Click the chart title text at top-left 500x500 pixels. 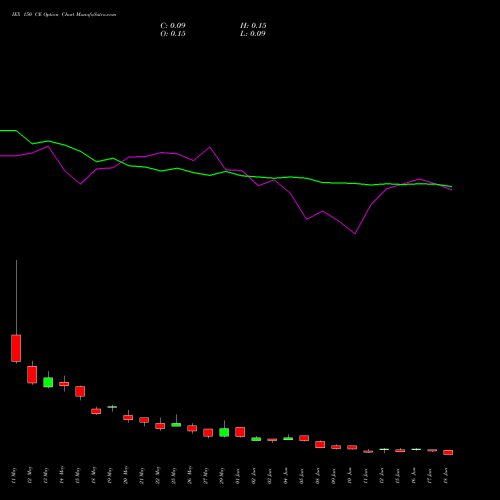click(x=64, y=15)
